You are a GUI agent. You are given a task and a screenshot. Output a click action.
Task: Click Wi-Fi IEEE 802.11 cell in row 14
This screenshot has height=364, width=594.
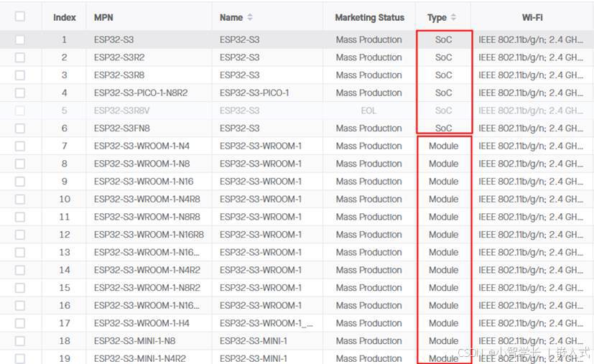point(531,270)
